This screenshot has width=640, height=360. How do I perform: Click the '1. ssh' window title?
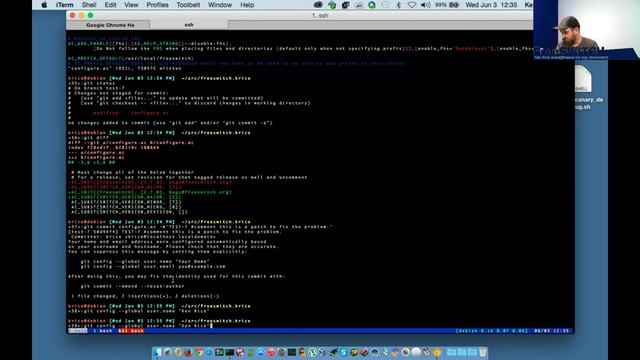pos(320,16)
